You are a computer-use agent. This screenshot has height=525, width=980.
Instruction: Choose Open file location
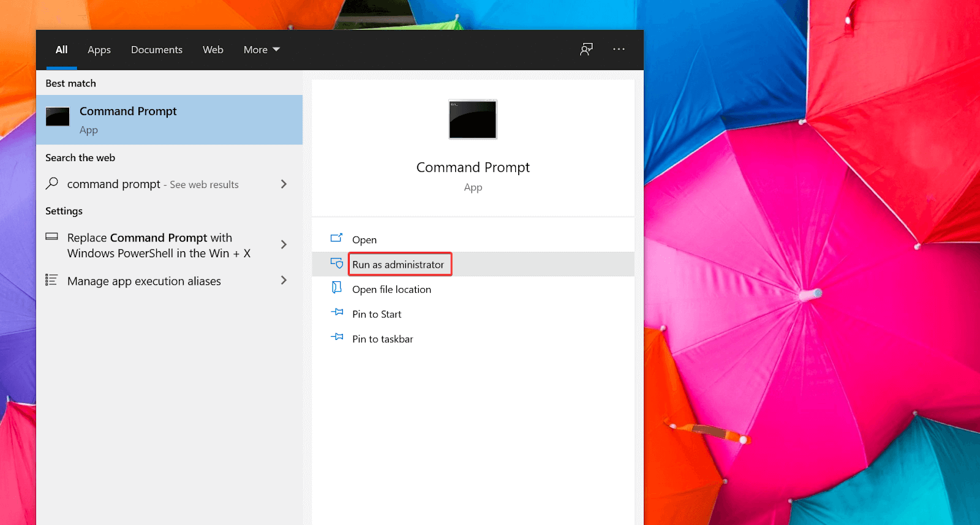coord(473,289)
